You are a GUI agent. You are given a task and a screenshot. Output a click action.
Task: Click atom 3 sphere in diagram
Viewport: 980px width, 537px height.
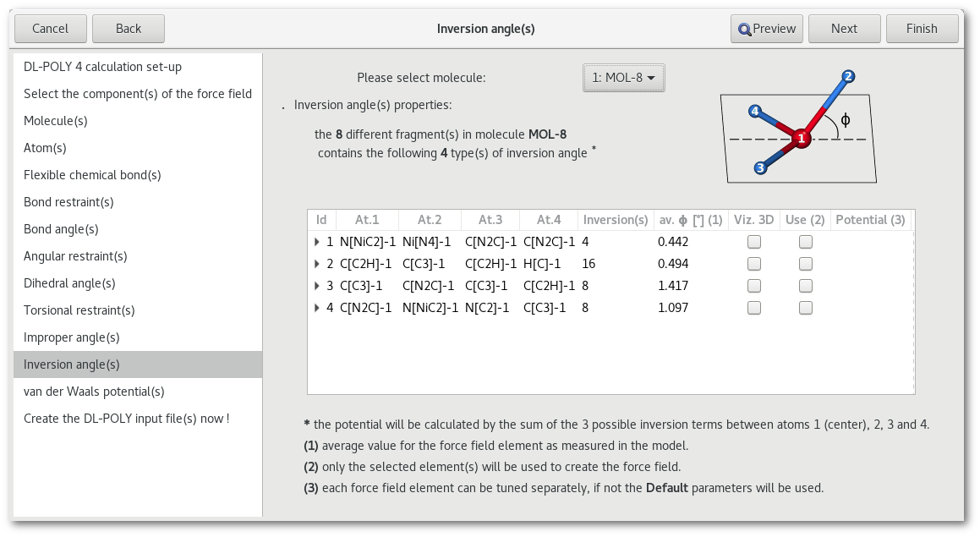(761, 167)
